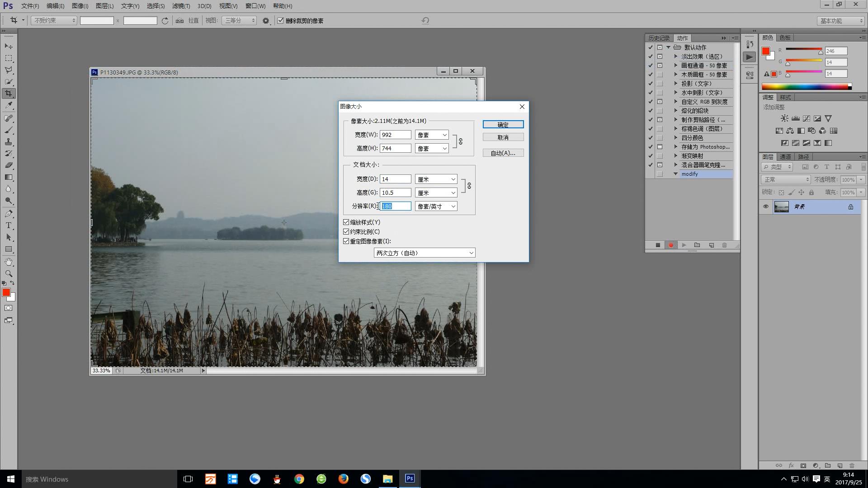This screenshot has height=488, width=868.
Task: Toggle Scale Styles (缩放样式) checkbox
Action: 346,222
